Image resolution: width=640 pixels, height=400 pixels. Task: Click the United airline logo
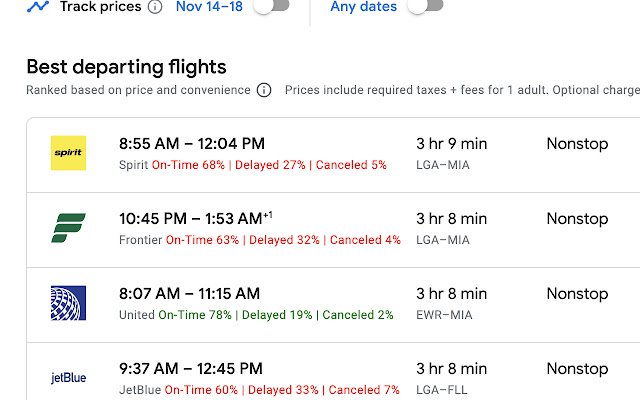coord(68,303)
